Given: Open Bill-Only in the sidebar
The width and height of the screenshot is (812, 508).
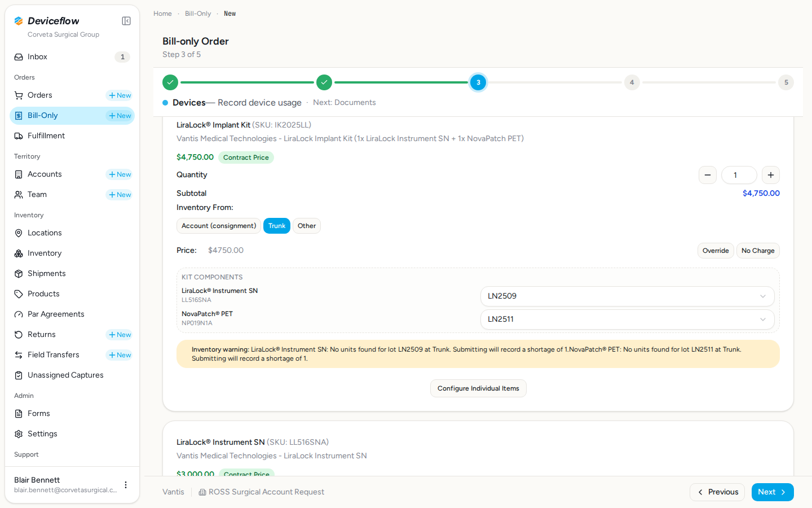Looking at the screenshot, I should coord(72,116).
